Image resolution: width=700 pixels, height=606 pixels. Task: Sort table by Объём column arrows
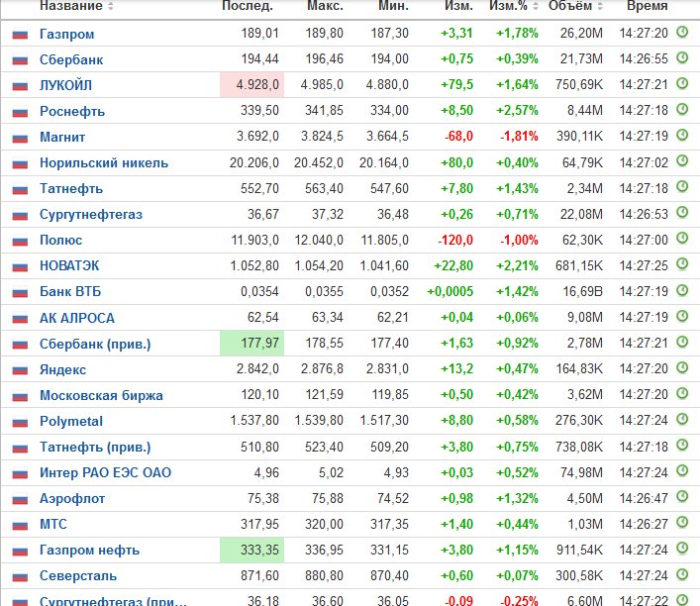[600, 6]
